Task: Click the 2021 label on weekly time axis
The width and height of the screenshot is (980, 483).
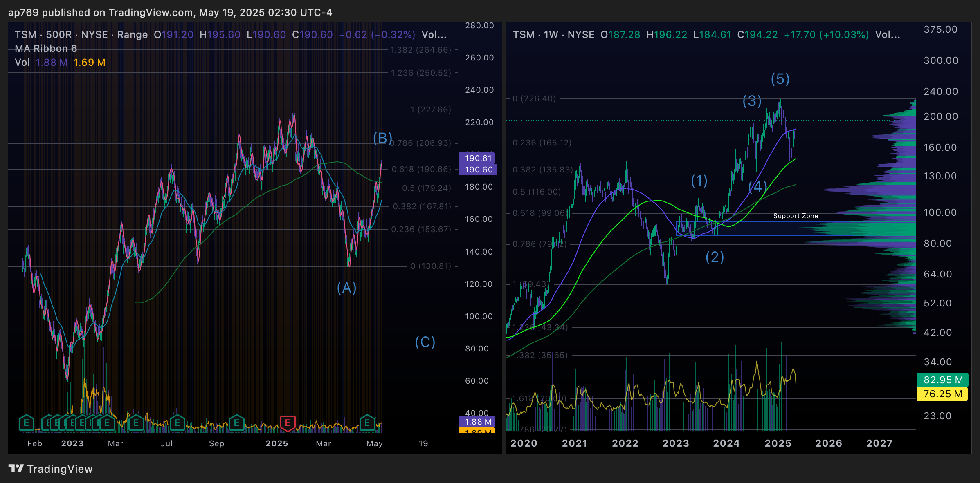Action: click(x=575, y=443)
